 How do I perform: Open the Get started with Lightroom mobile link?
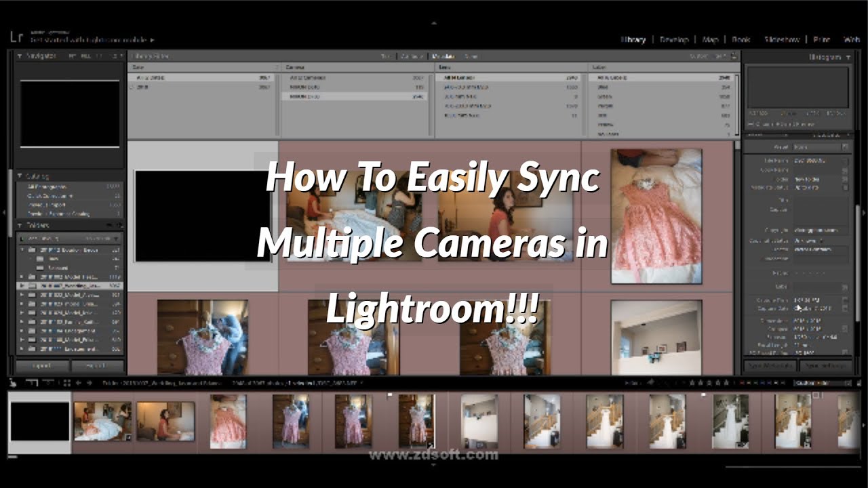tap(92, 41)
